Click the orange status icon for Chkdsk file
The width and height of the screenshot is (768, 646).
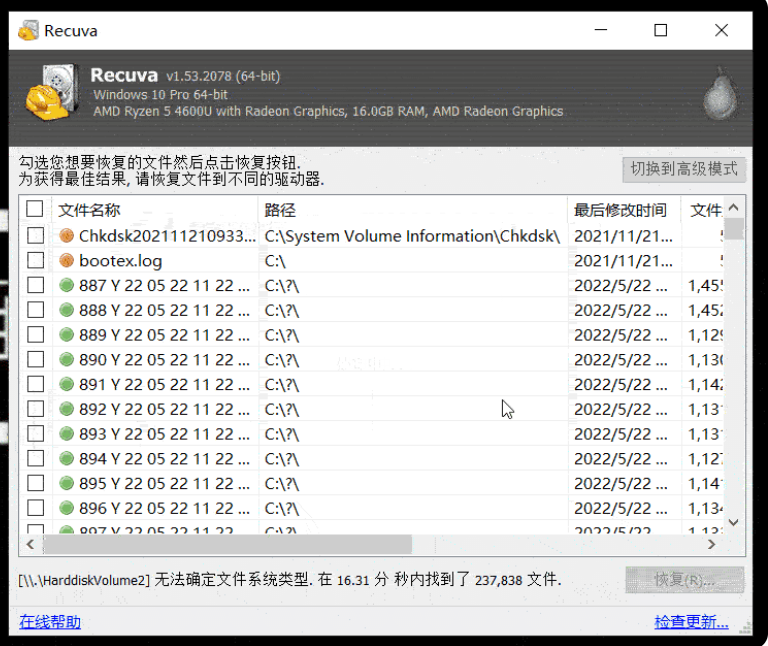67,236
